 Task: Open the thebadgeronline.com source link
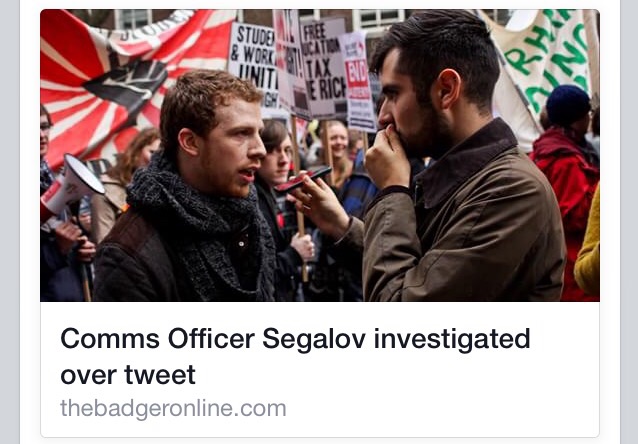click(173, 408)
